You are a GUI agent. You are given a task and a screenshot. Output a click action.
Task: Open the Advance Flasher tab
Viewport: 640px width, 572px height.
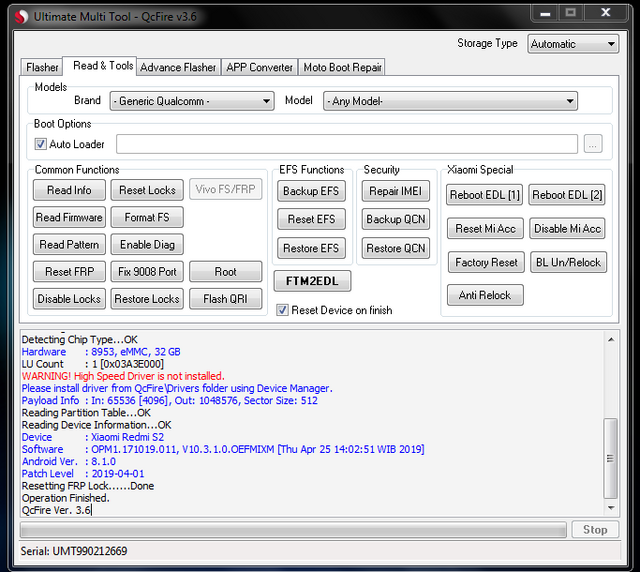tap(178, 67)
